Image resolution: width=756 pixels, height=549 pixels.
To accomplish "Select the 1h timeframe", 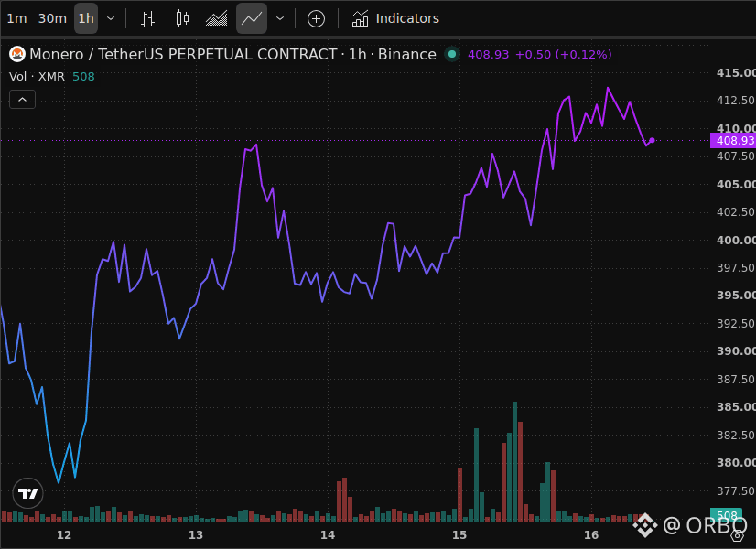I will point(86,18).
